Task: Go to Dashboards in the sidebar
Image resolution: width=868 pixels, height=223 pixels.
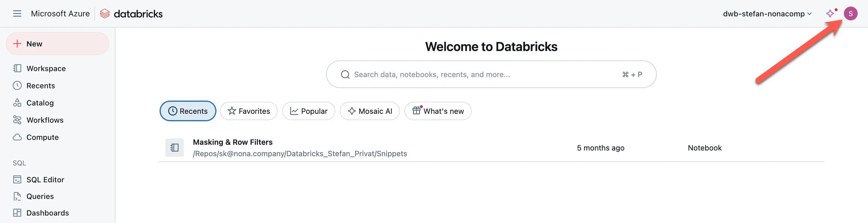Action: [47, 213]
